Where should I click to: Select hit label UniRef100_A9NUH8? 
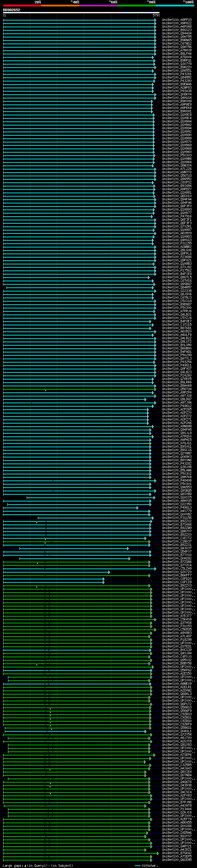pos(176,426)
